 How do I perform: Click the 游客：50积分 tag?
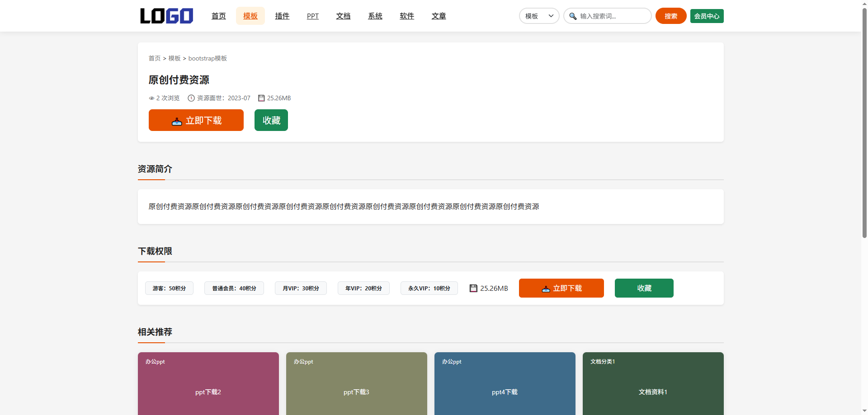169,288
